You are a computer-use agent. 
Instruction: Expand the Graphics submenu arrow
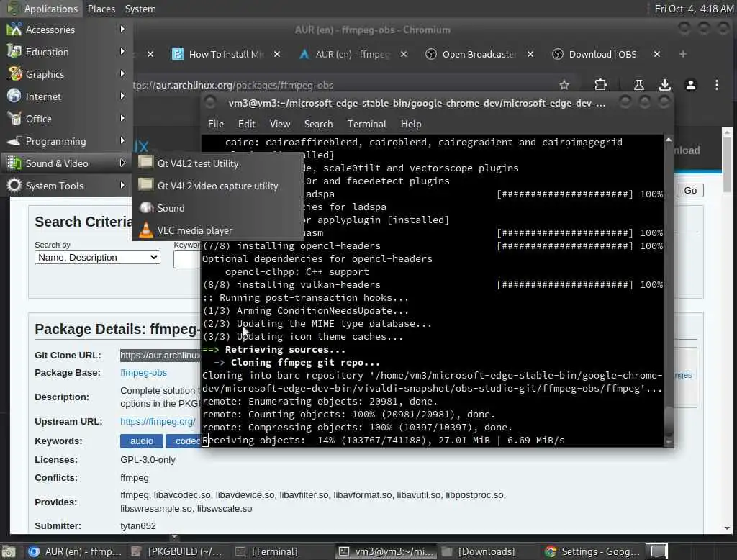[122, 74]
